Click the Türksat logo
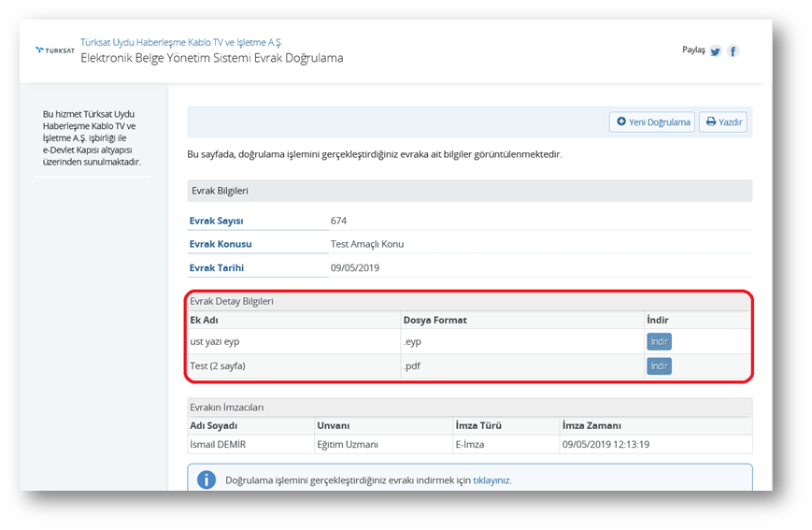Screen dimensions: 812x530 pyautogui.click(x=54, y=50)
